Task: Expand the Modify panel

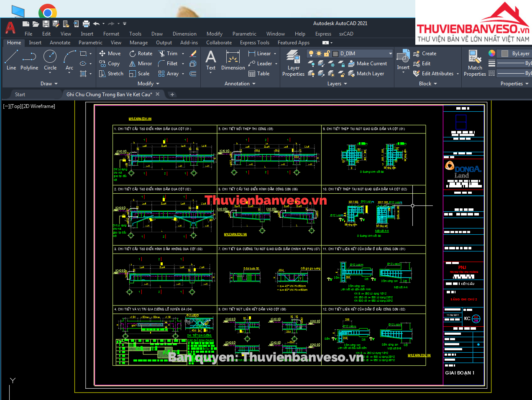Action: point(148,84)
